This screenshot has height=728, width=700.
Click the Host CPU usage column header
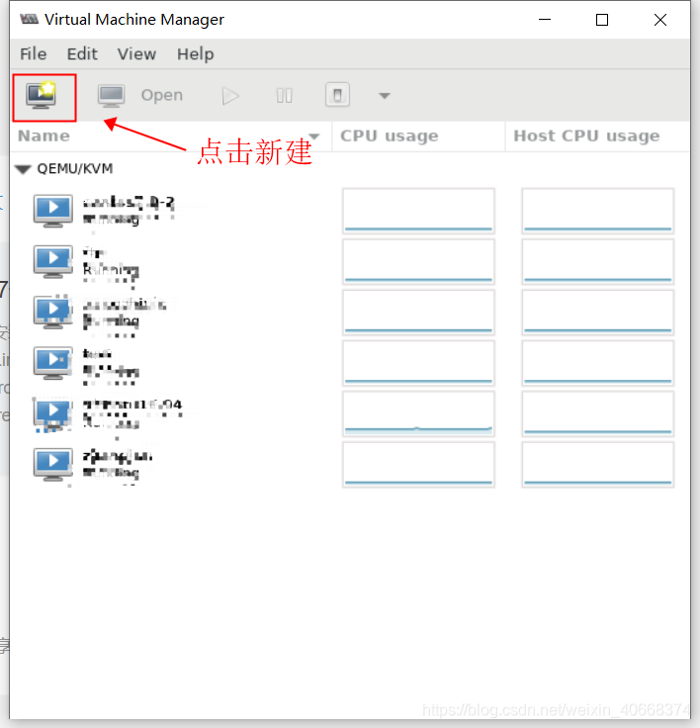597,136
